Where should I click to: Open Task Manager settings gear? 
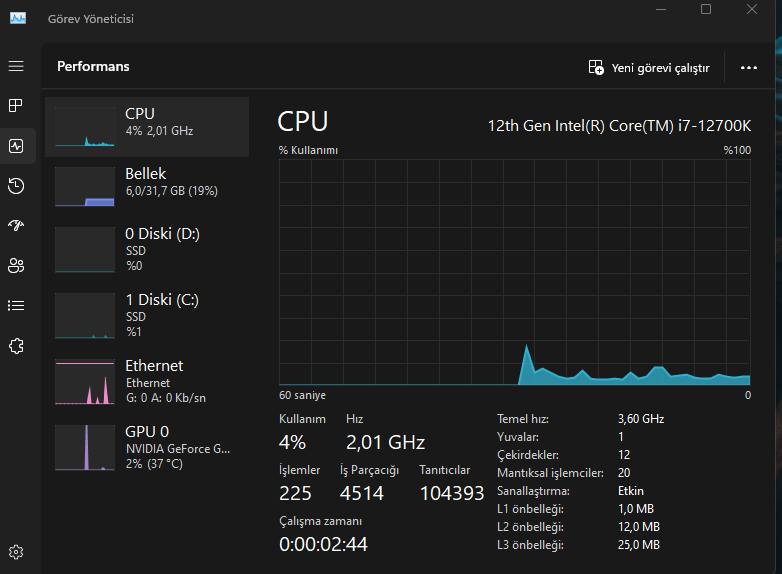(x=16, y=552)
